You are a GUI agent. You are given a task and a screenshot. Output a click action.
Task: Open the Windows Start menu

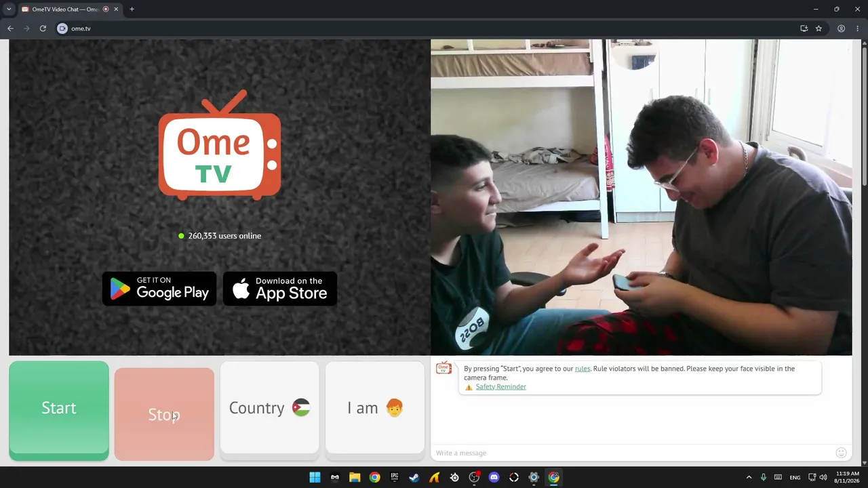(315, 477)
